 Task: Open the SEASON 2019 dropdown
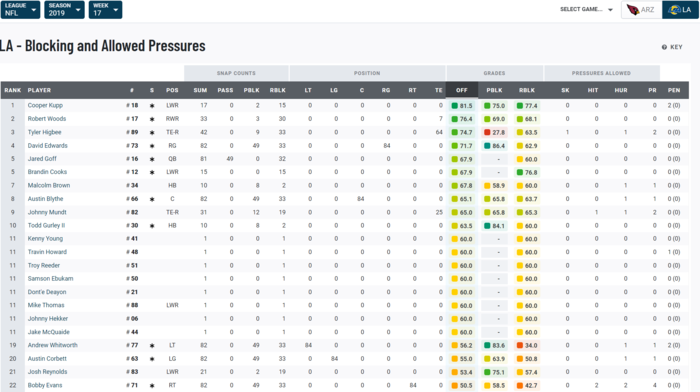click(x=64, y=9)
